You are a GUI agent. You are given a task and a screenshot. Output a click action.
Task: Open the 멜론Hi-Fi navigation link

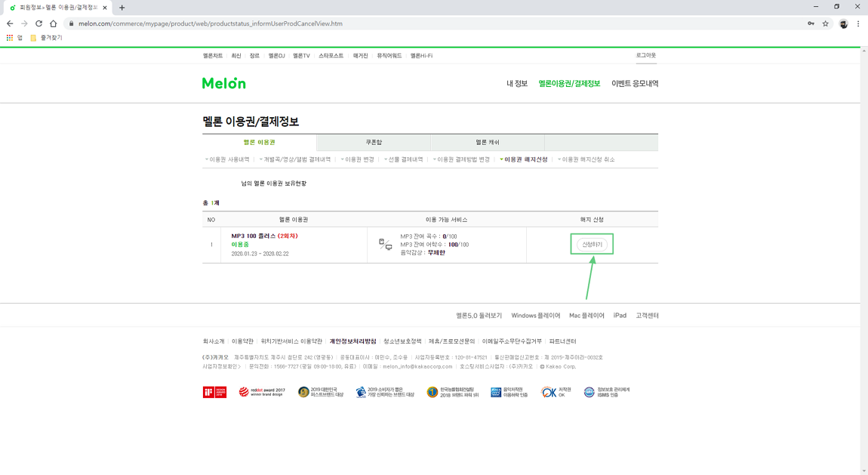coord(421,56)
